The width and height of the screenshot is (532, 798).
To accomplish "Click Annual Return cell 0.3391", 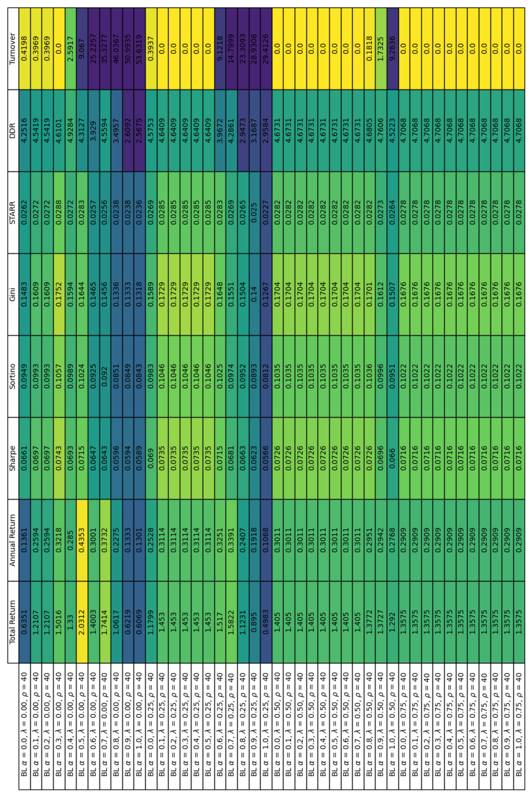I will [232, 540].
